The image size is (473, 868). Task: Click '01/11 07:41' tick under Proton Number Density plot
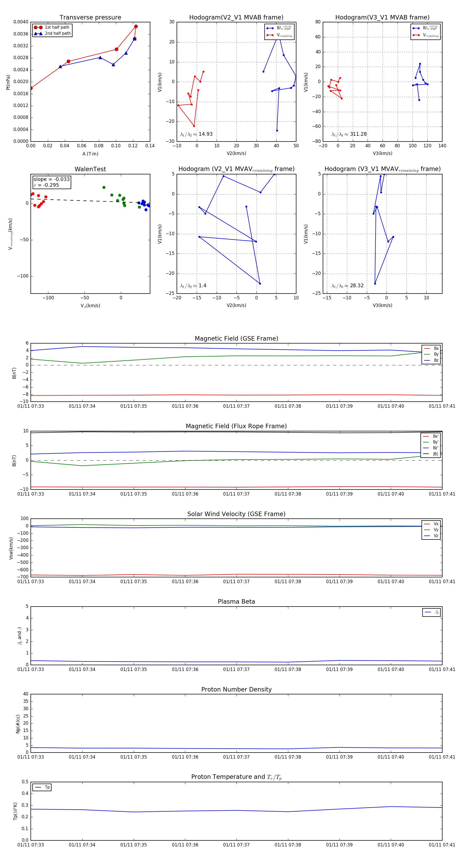(x=442, y=757)
